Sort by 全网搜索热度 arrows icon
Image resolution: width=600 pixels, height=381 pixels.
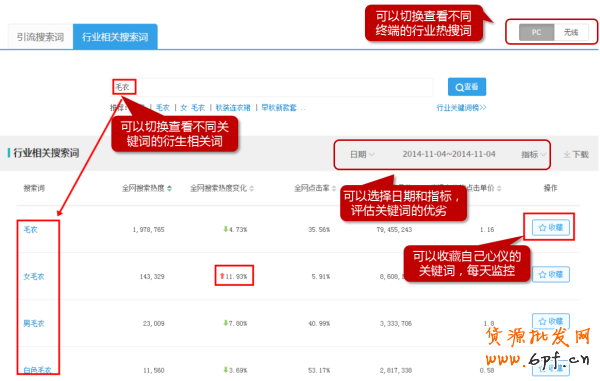tap(170, 188)
